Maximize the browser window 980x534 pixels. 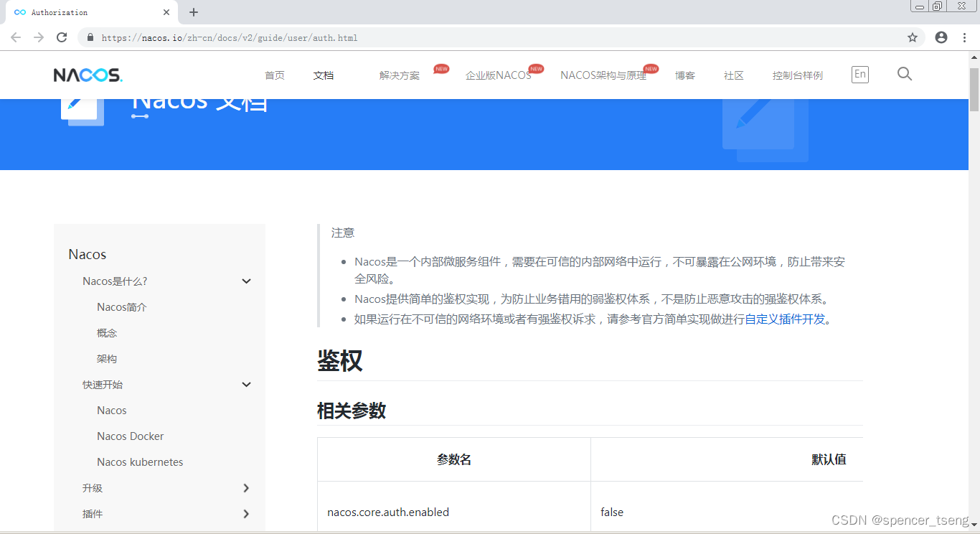pyautogui.click(x=938, y=6)
